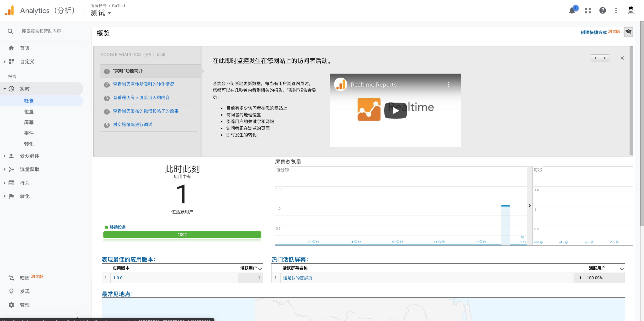The height and width of the screenshot is (321, 644).
Task: Click the help question mark icon
Action: [x=603, y=11]
